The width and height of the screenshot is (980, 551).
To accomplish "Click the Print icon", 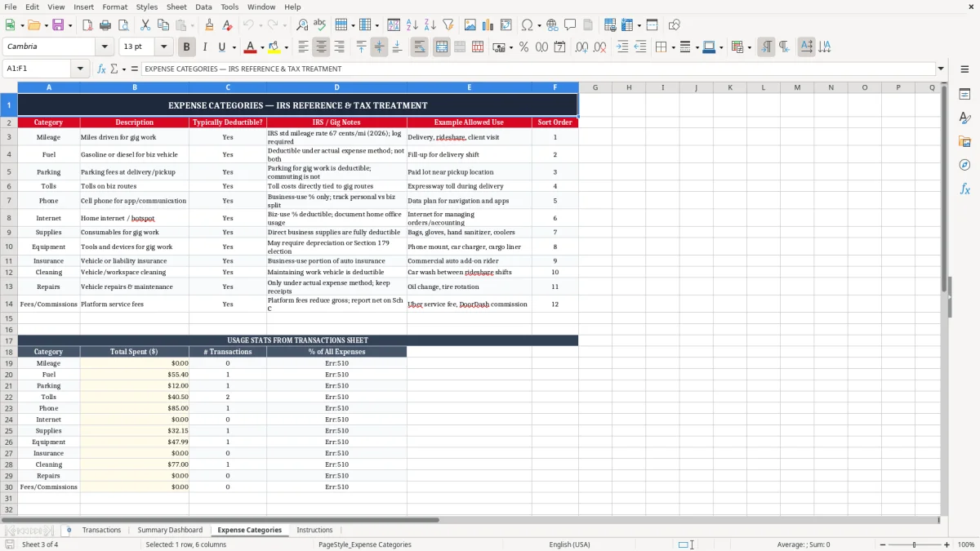I will pyautogui.click(x=105, y=25).
